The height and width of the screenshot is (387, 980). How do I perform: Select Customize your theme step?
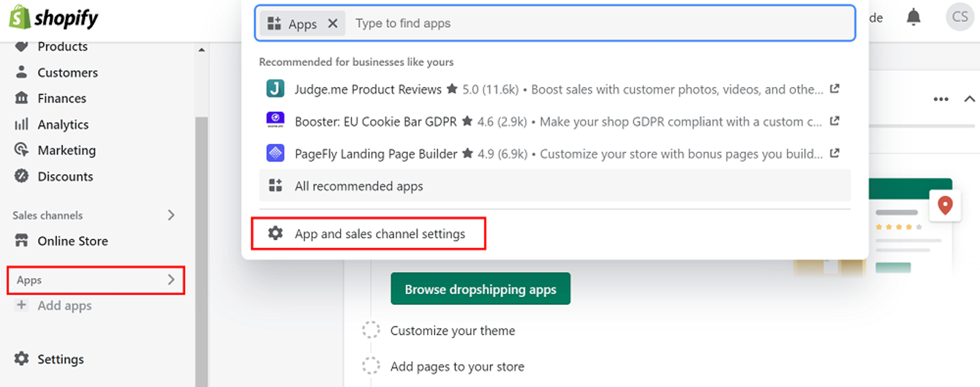tap(453, 331)
